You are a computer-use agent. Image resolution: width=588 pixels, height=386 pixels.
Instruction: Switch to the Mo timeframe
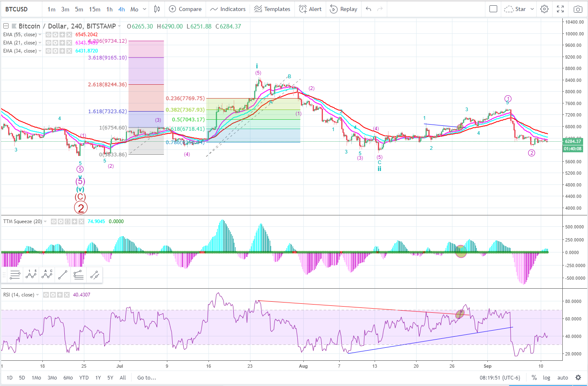tap(134, 9)
